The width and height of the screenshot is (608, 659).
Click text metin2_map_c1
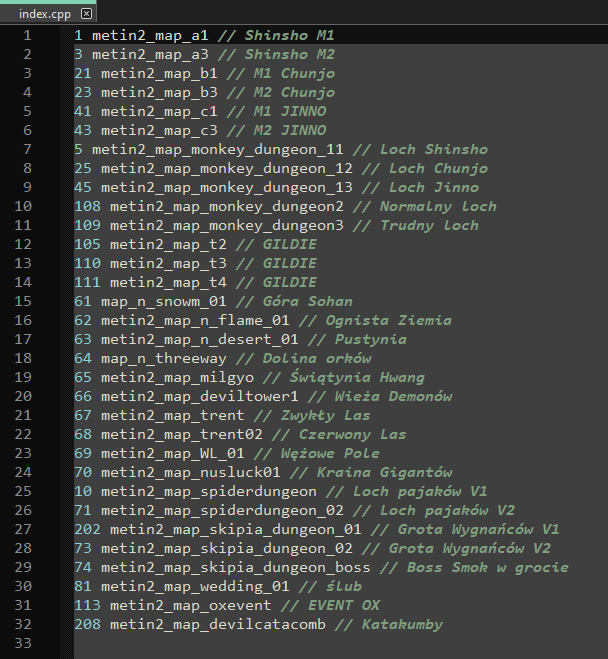coord(159,111)
